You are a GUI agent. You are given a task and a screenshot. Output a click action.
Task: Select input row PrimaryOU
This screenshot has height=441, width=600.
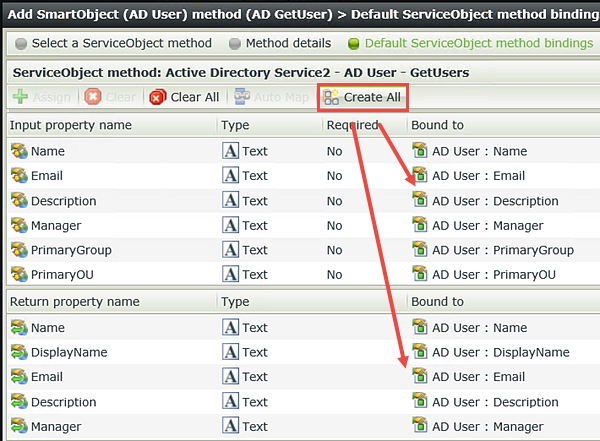[304, 274]
